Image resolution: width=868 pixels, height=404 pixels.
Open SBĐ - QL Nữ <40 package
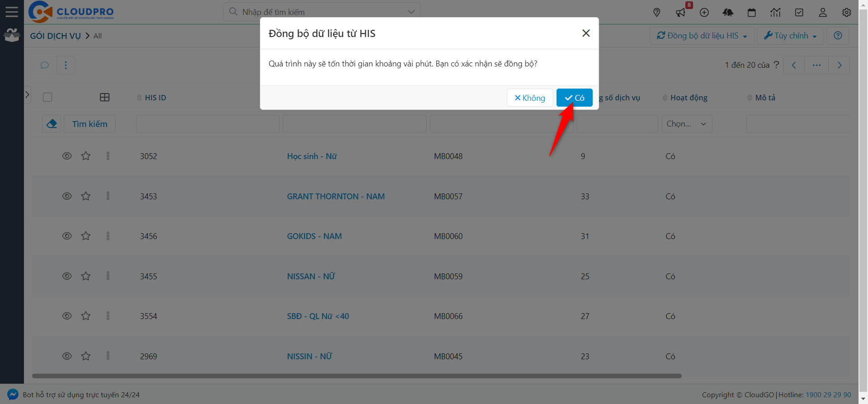point(318,316)
